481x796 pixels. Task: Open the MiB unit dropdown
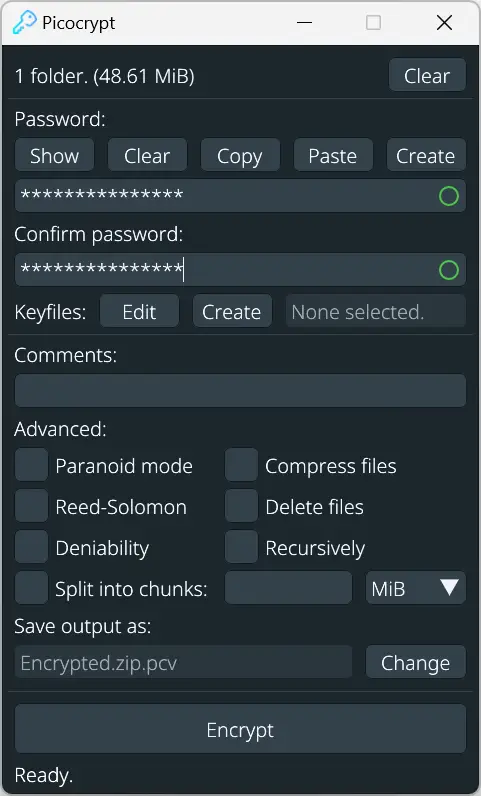(x=415, y=588)
